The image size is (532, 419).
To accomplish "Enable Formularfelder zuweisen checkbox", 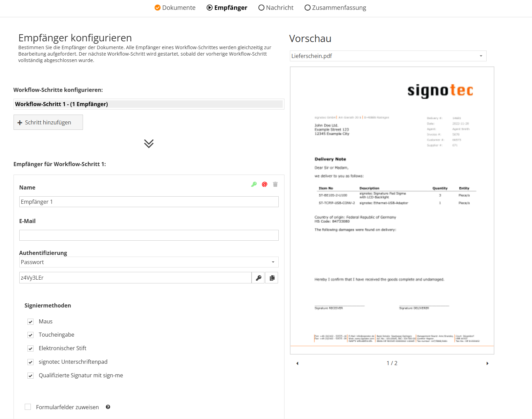I will pyautogui.click(x=28, y=407).
